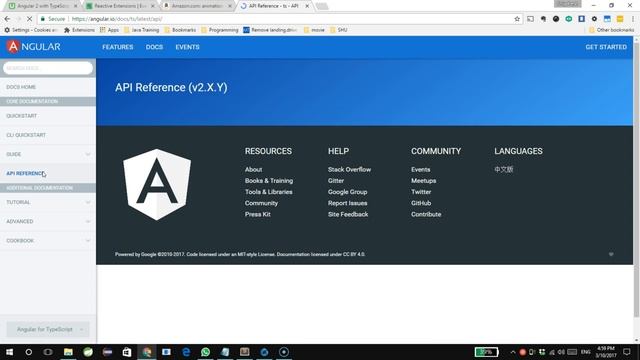
Task: Switch to the Angular 2 with TypeScript tab
Action: point(43,6)
